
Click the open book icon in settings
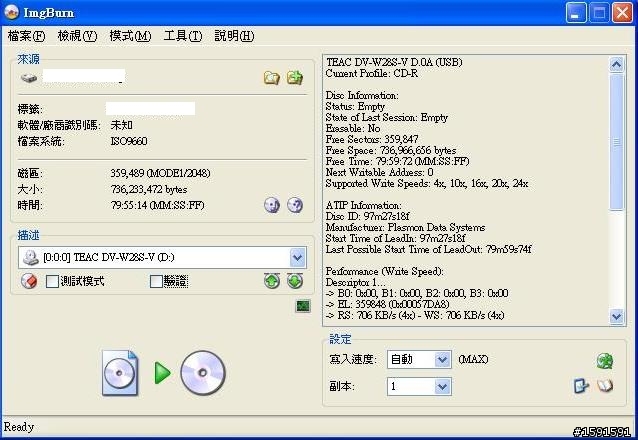605,386
